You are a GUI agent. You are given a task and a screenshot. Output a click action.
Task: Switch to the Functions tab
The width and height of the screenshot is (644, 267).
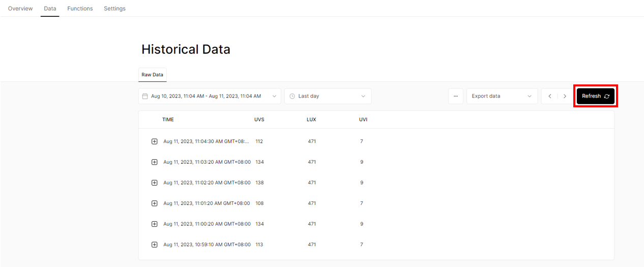80,9
